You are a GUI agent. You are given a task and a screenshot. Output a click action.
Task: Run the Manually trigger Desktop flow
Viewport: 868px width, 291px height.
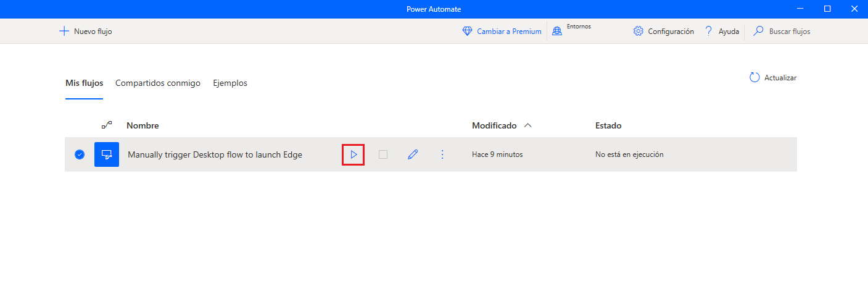[353, 154]
